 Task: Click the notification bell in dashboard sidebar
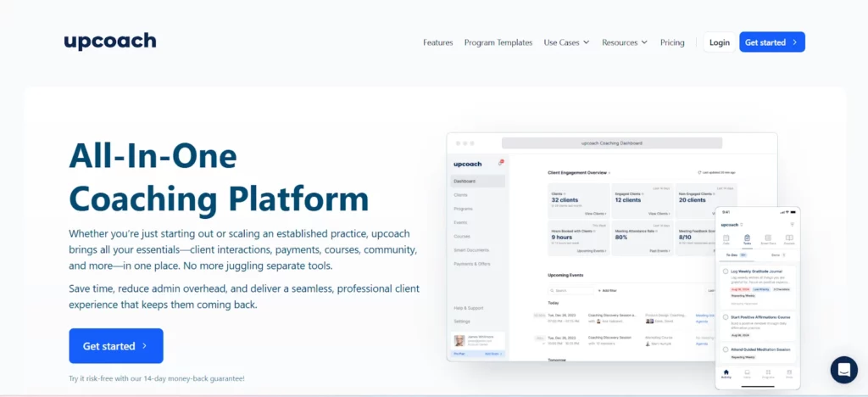[501, 161]
